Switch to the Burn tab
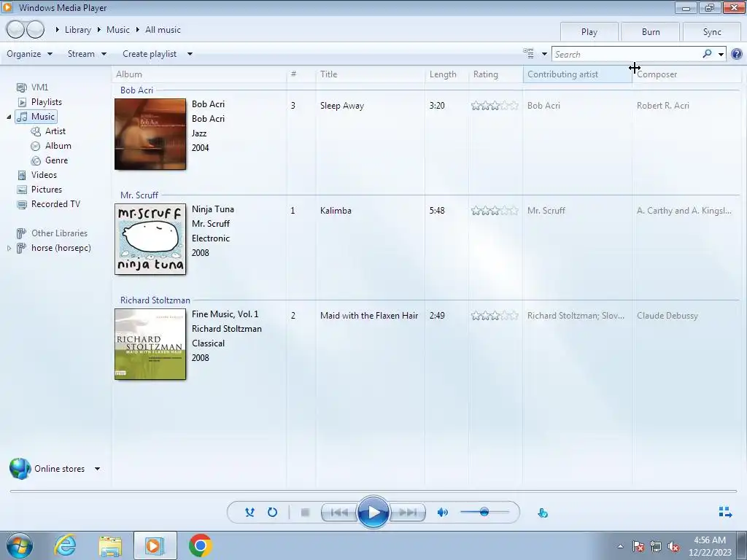 (x=650, y=32)
